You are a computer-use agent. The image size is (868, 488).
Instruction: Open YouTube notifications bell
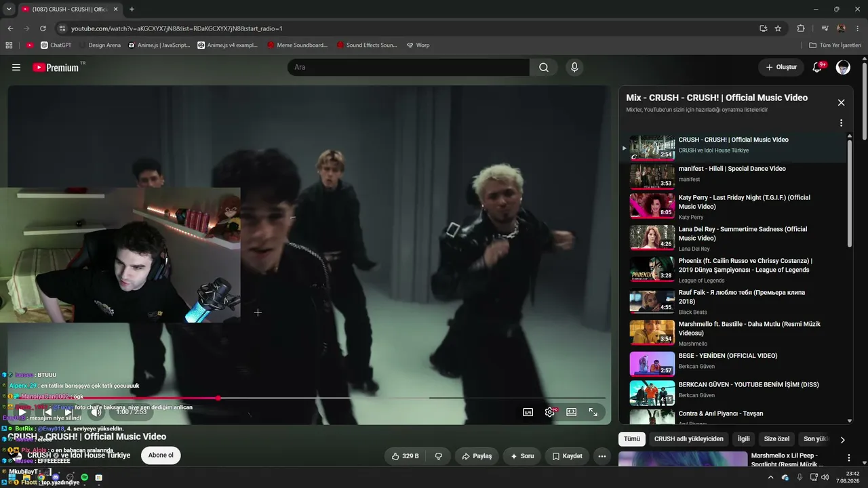[x=817, y=67]
